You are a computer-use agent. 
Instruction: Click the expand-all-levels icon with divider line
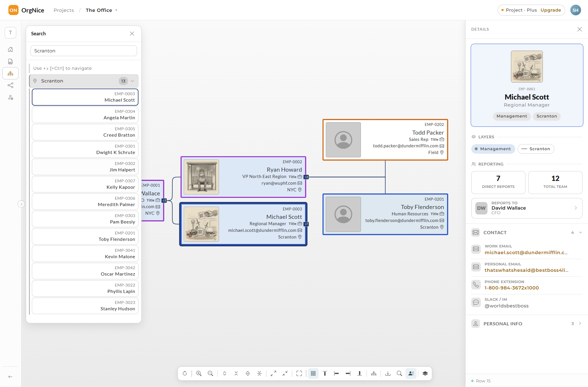click(248, 373)
